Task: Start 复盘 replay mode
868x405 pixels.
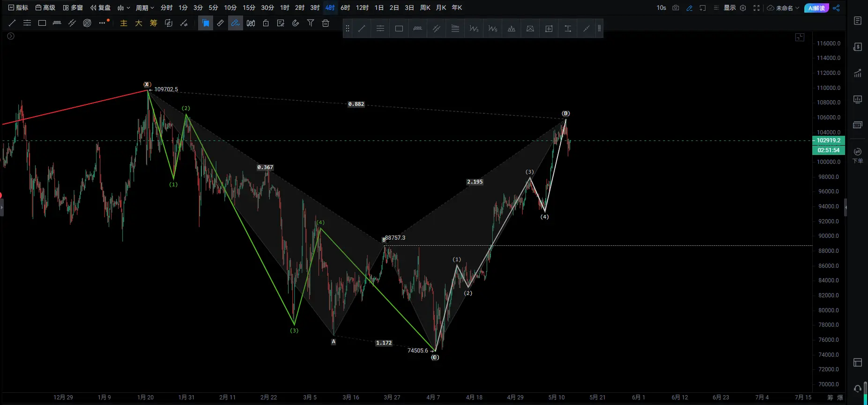Action: (x=101, y=7)
